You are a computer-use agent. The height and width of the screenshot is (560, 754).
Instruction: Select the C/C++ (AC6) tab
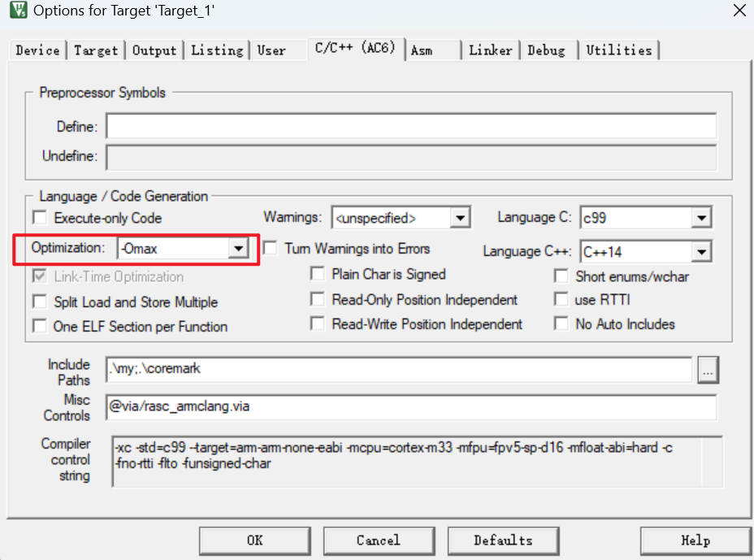click(355, 48)
